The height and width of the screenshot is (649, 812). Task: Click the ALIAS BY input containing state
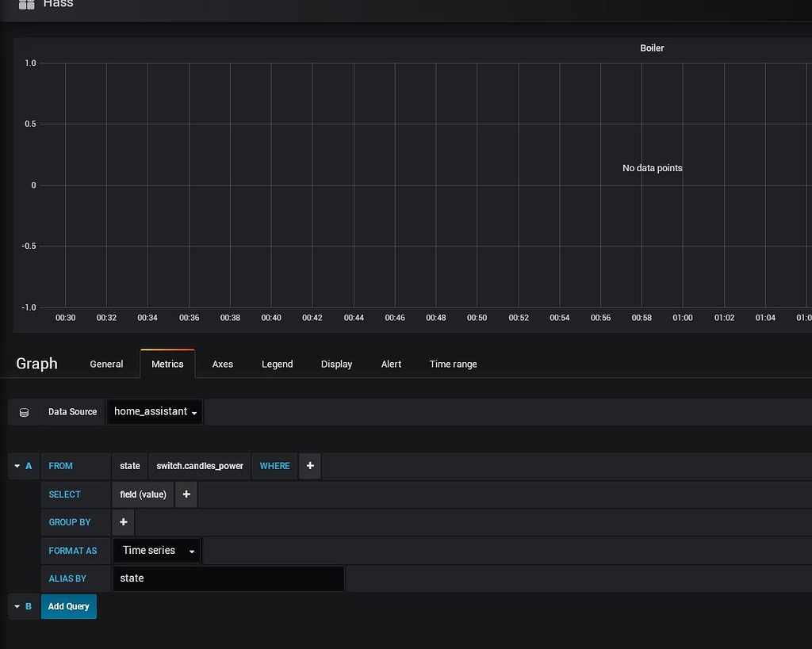coord(228,578)
